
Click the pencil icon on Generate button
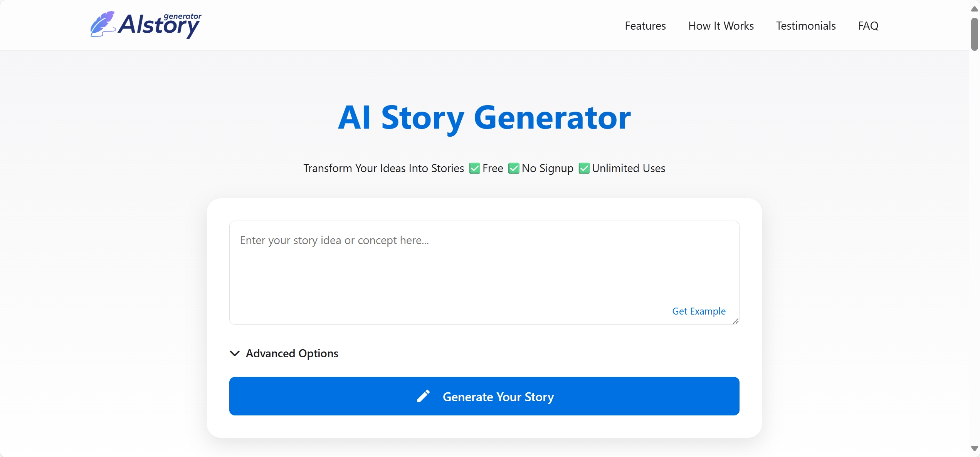point(423,396)
